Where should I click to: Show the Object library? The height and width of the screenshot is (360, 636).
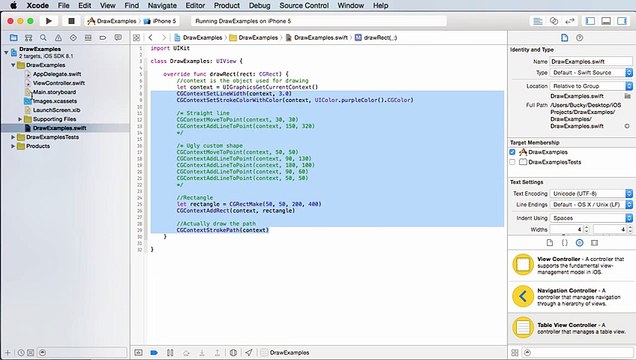point(579,243)
